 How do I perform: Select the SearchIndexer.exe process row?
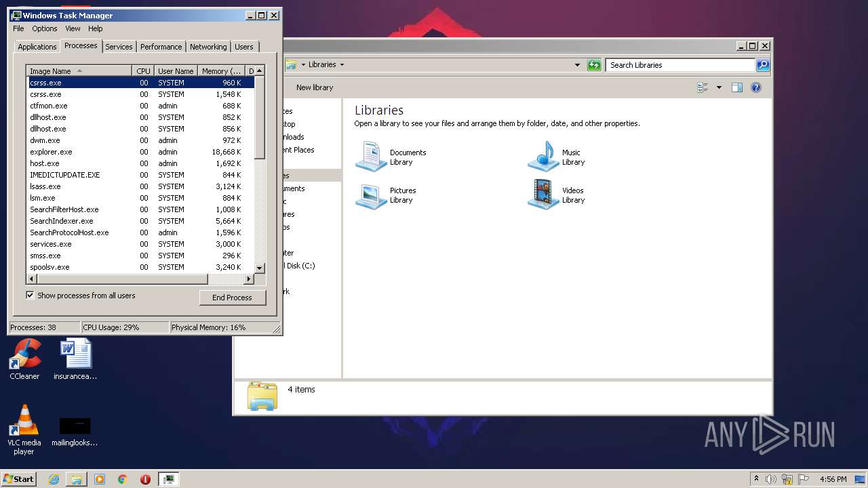pyautogui.click(x=140, y=221)
